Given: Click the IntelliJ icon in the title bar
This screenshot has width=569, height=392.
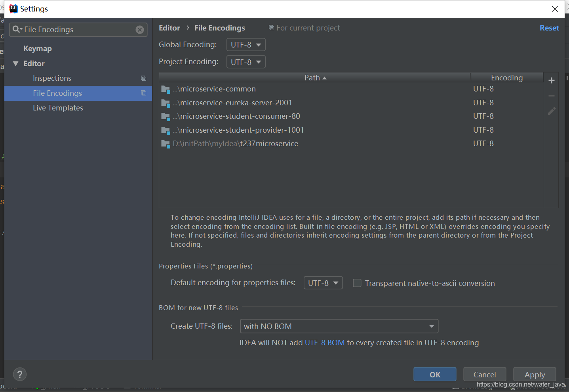Looking at the screenshot, I should pos(13,9).
